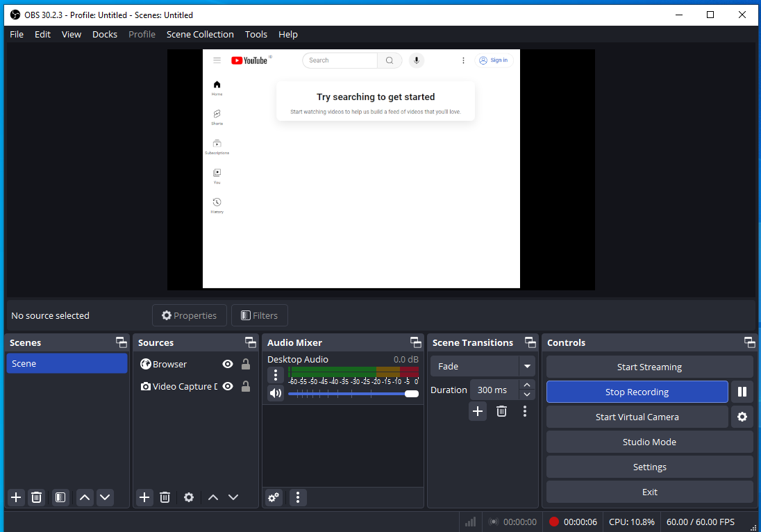Open advanced audio properties gears icon
Viewport: 761px width, 532px height.
coord(274,497)
